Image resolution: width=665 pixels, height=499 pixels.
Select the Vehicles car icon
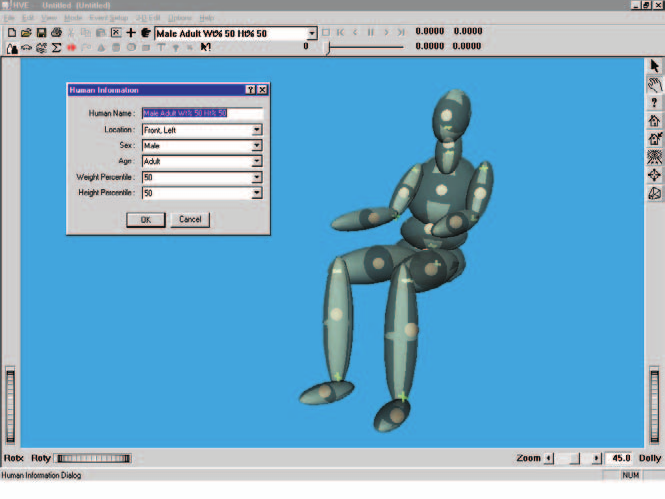(27, 48)
